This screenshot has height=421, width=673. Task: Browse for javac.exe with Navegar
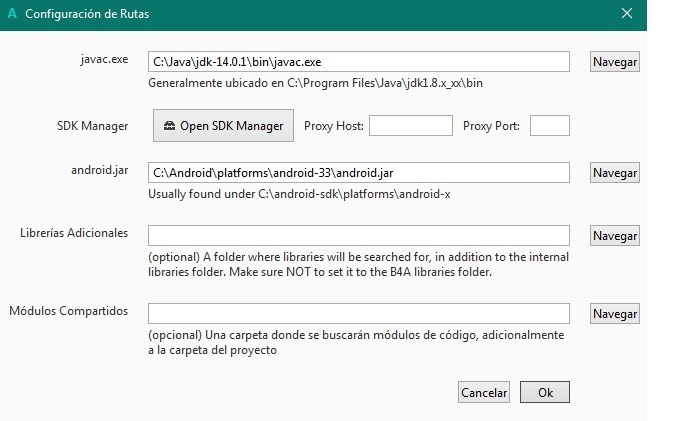click(614, 62)
